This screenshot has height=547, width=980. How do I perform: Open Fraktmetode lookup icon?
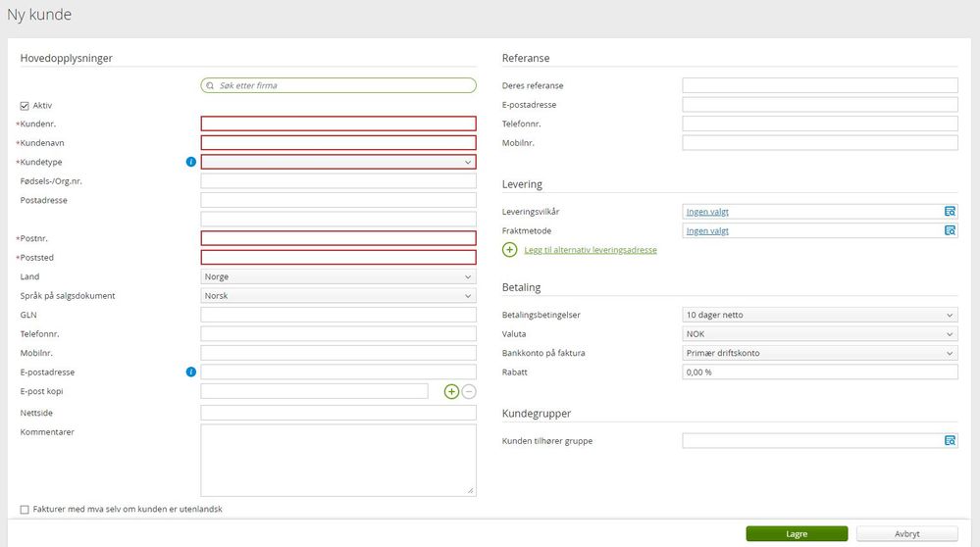coord(950,230)
